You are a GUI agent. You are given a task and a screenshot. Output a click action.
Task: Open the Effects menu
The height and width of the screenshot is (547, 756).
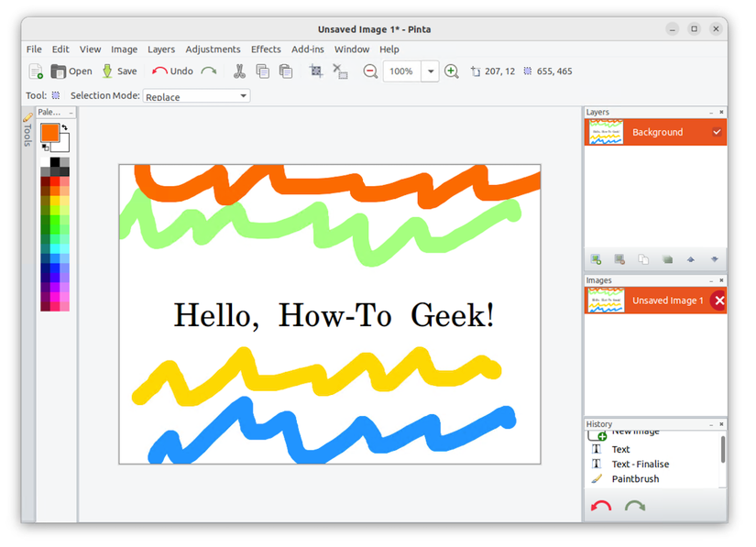coord(266,49)
